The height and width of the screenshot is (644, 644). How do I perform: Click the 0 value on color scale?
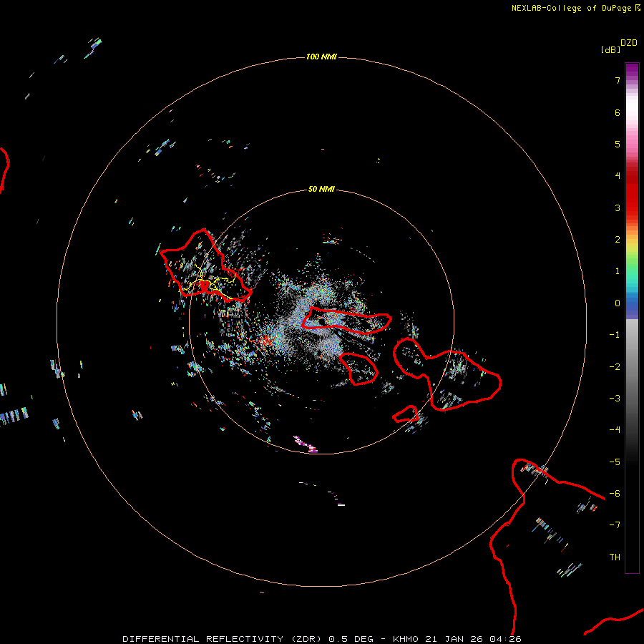[x=618, y=303]
